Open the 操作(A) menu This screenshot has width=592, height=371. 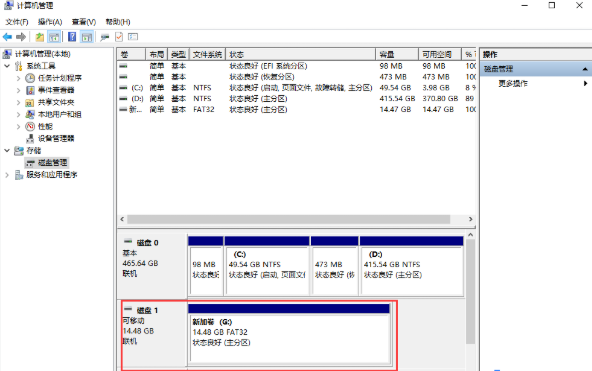point(50,22)
